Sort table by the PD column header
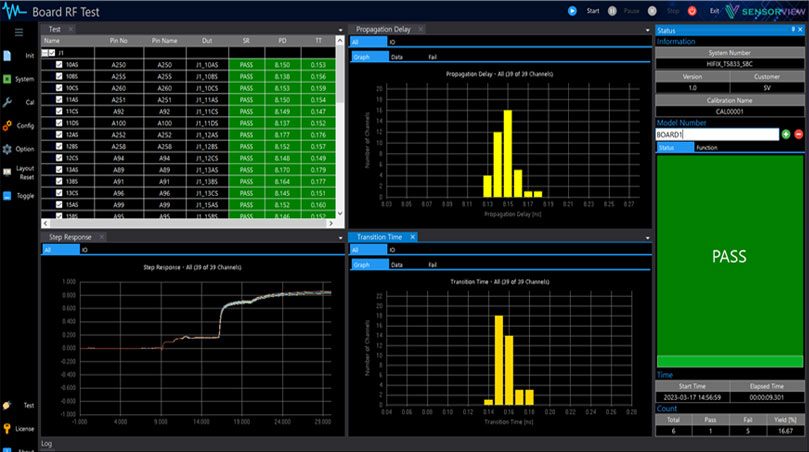 click(x=282, y=40)
